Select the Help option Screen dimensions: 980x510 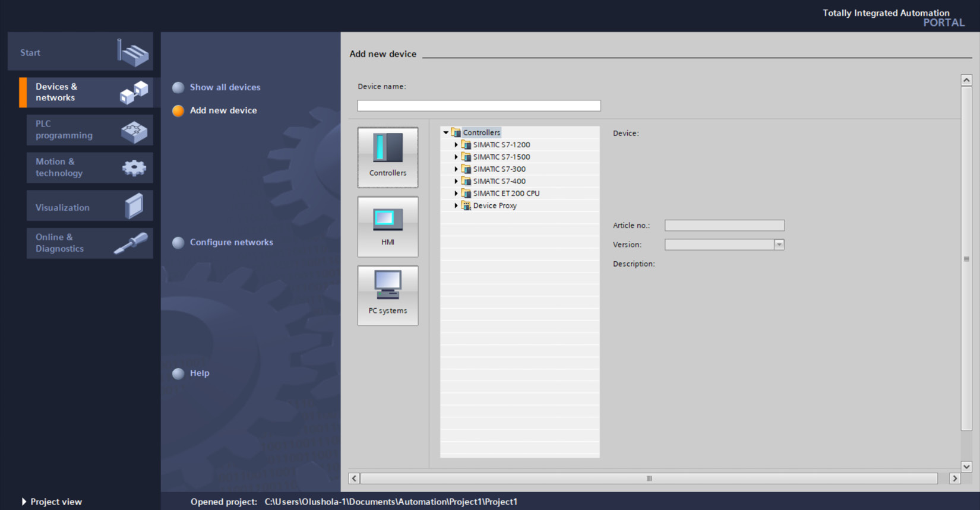[200, 373]
